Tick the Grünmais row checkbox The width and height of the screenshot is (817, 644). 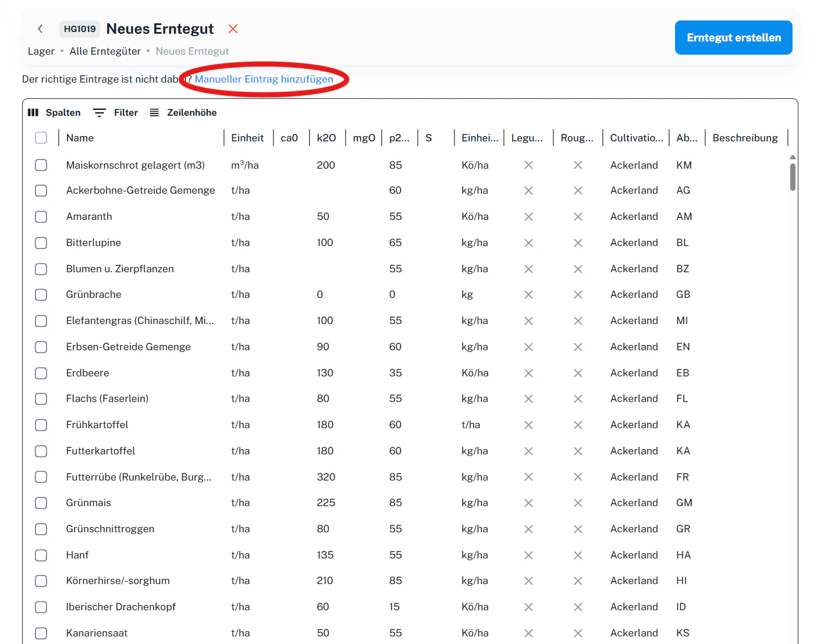[41, 503]
